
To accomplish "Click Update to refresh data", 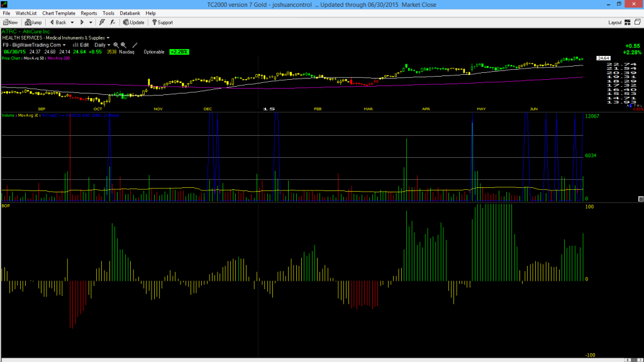I will click(x=134, y=23).
